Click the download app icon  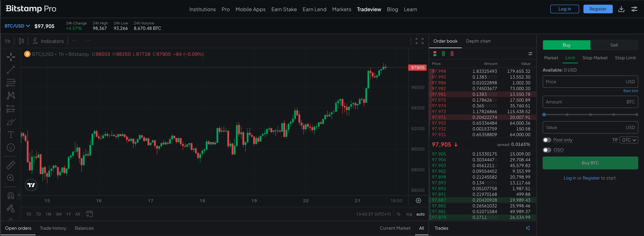[x=621, y=9]
